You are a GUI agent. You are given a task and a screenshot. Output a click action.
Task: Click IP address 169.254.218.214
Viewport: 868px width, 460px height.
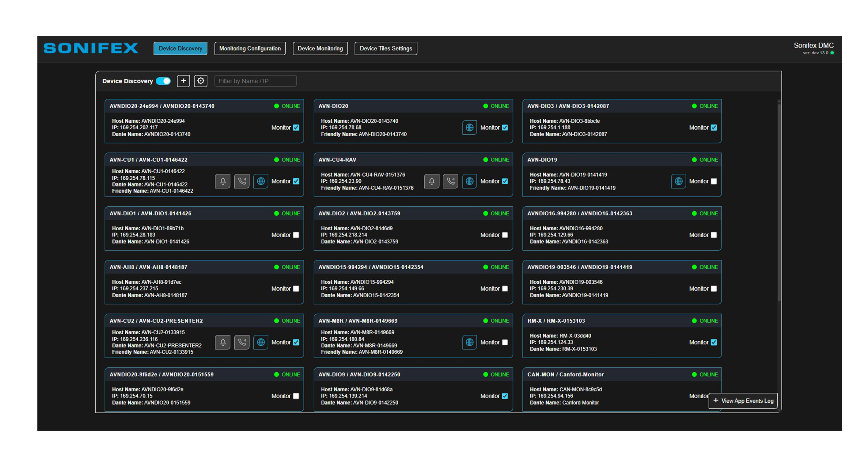pos(348,235)
